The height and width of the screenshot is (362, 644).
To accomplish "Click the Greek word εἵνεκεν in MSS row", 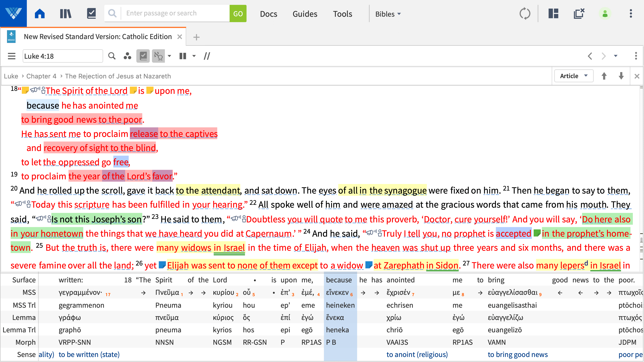I will 337,292.
